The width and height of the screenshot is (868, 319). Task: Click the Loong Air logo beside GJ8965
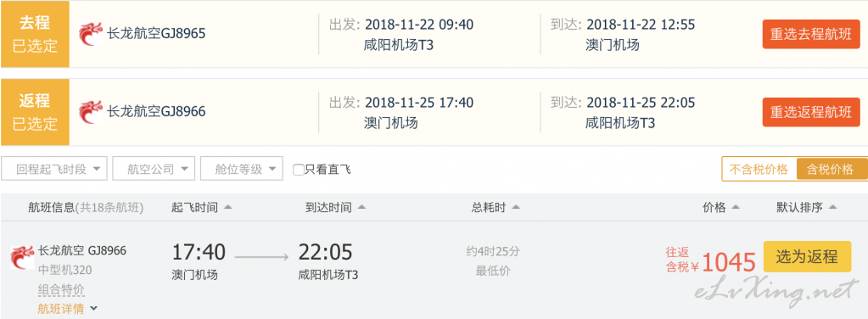point(91,34)
